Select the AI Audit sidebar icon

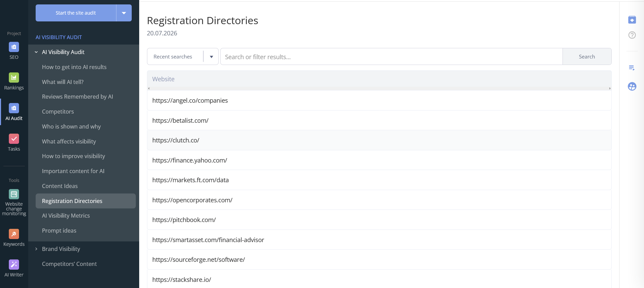click(x=14, y=108)
